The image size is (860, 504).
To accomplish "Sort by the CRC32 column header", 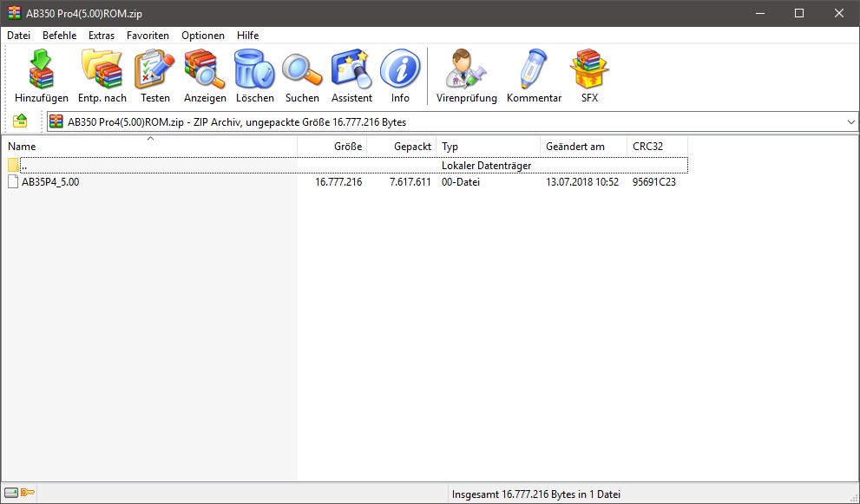I will [657, 147].
